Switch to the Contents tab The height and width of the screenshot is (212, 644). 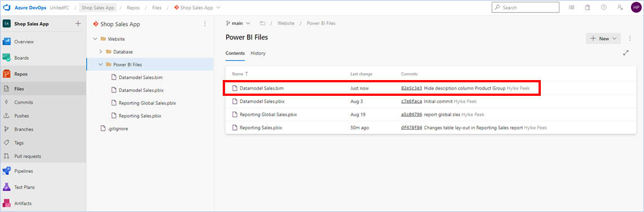click(235, 54)
